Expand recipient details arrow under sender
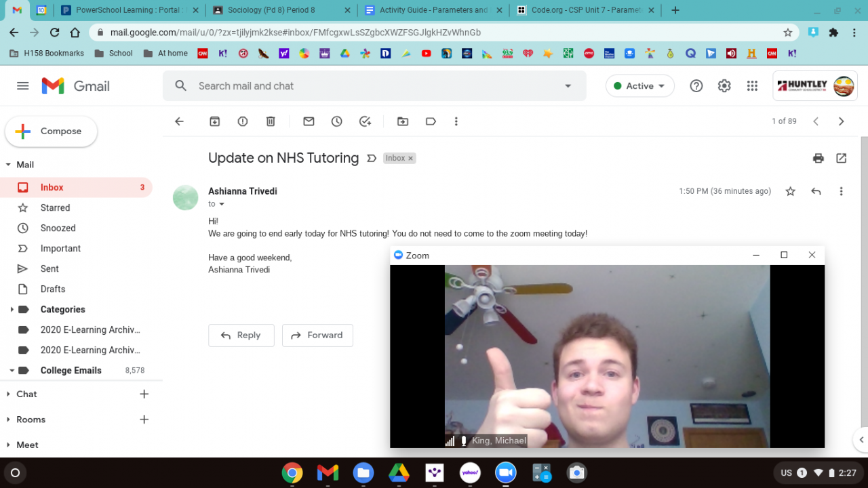This screenshot has width=868, height=488. click(222, 204)
